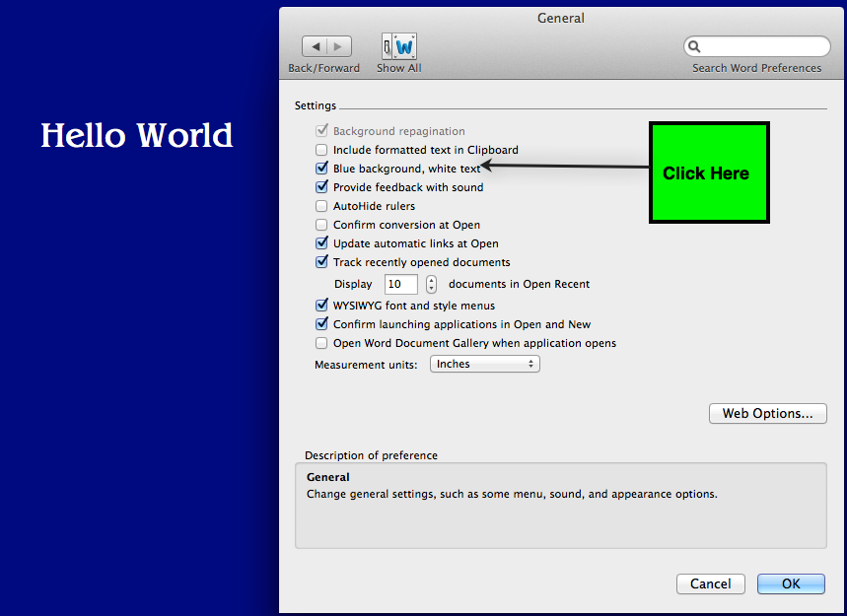Click the search magnifier icon

(695, 47)
